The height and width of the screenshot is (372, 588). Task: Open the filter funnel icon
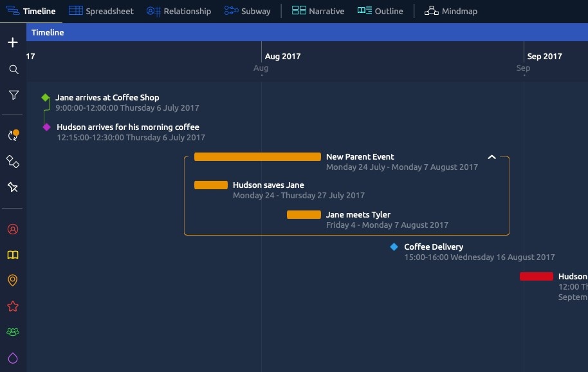click(x=14, y=95)
